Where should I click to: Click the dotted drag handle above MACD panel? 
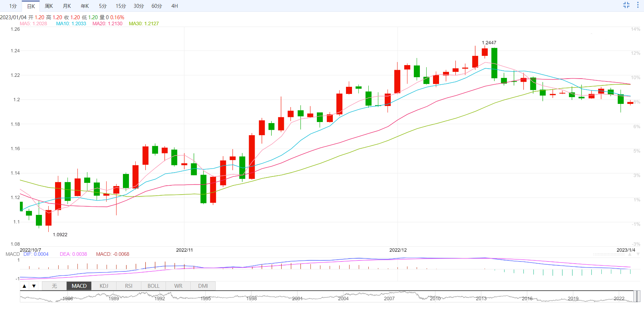pyautogui.click(x=609, y=254)
